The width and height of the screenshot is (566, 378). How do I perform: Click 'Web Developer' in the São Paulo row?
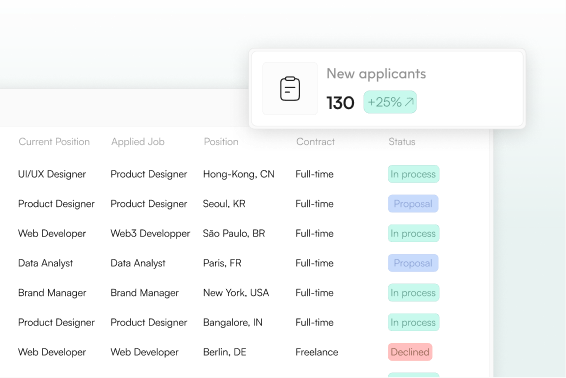[52, 233]
